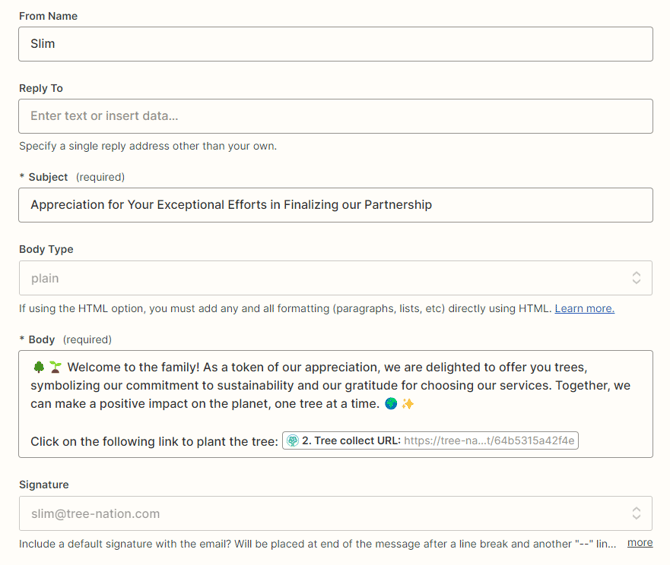Click the up-down chevron in Signature field
The image size is (670, 565).
pyautogui.click(x=636, y=514)
